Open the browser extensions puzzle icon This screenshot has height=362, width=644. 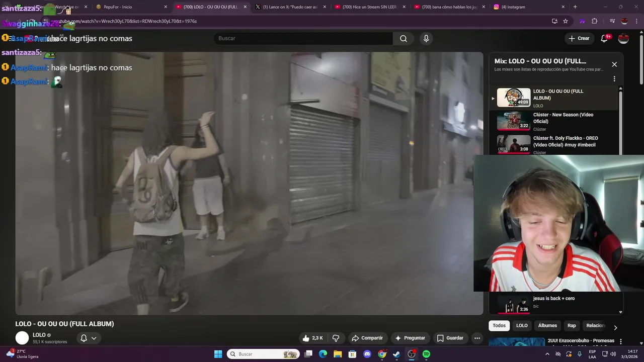pos(594,21)
